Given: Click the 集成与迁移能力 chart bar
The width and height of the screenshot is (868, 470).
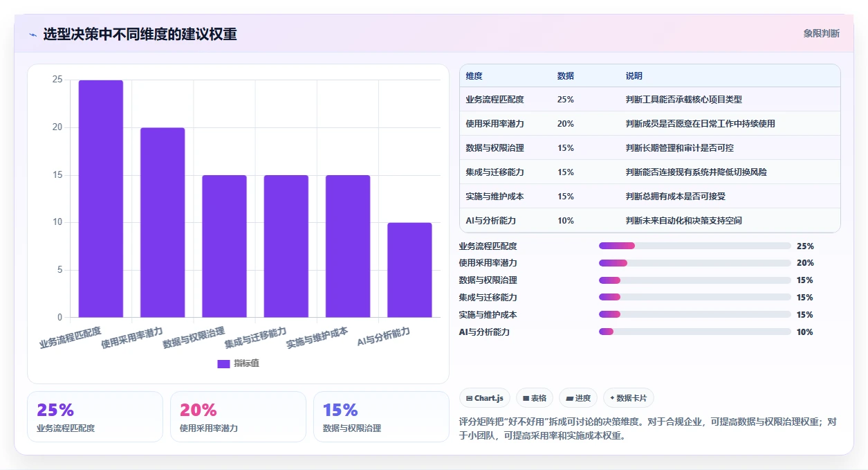Looking at the screenshot, I should click(286, 246).
